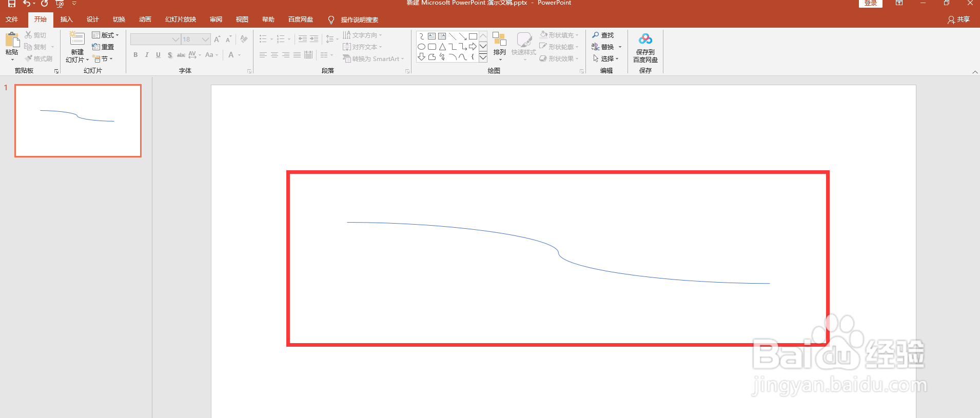The image size is (980, 418).
Task: Collapse the ribbon with the chevron
Action: [975, 72]
